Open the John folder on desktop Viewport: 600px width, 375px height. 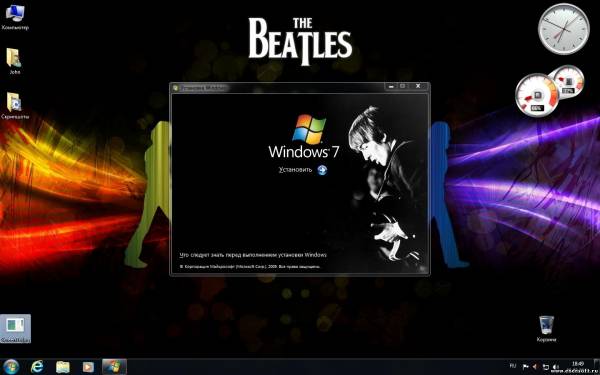[14, 61]
